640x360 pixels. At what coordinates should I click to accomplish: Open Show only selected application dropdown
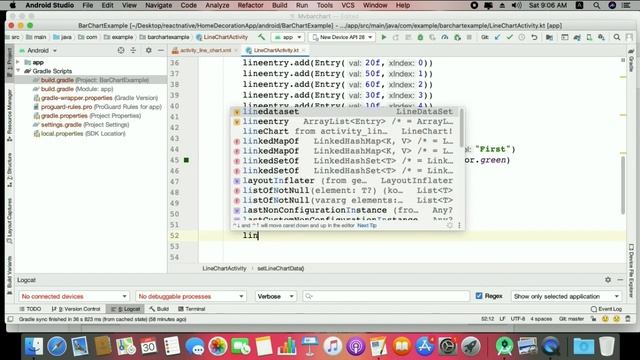pyautogui.click(x=566, y=296)
